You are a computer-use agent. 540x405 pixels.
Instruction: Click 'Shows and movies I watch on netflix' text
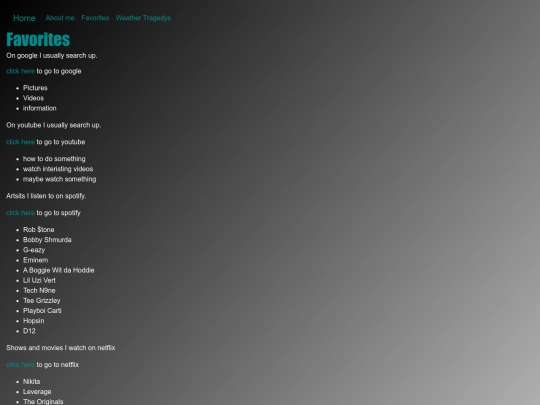[61, 348]
